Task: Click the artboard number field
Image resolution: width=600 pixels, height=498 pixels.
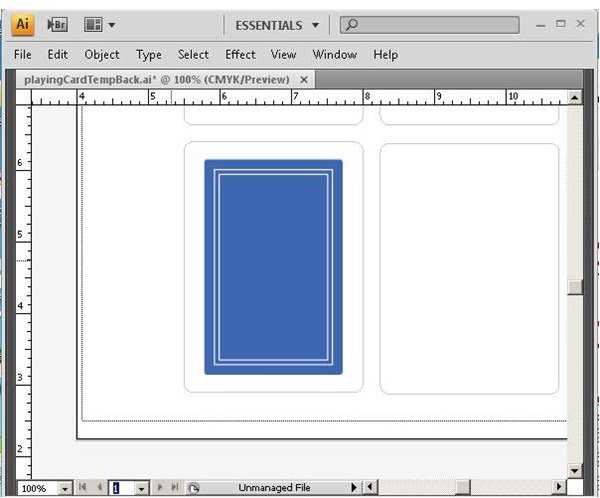Action: 122,488
